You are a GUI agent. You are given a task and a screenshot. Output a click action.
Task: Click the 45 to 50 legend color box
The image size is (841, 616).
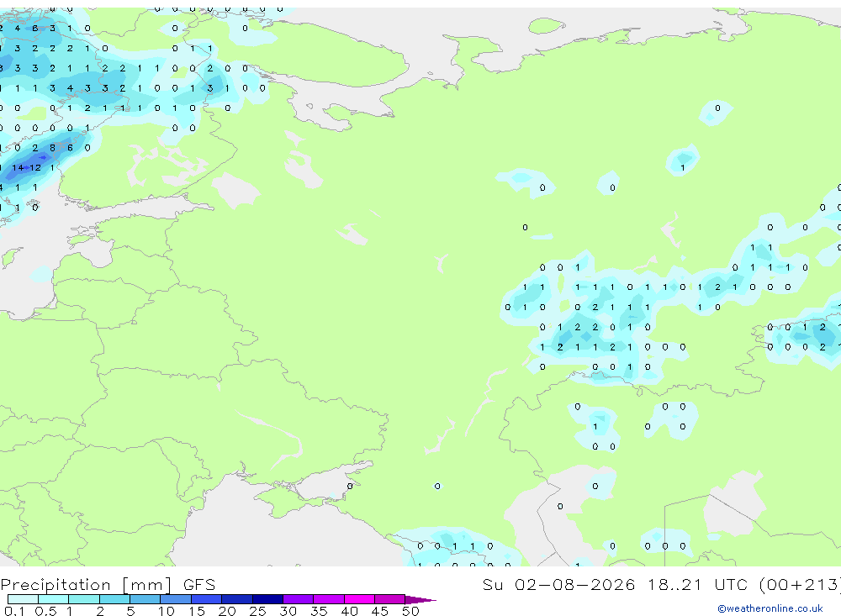coord(390,599)
